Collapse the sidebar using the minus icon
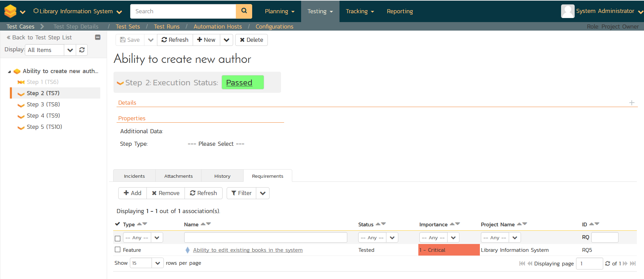The image size is (644, 279). 98,37
